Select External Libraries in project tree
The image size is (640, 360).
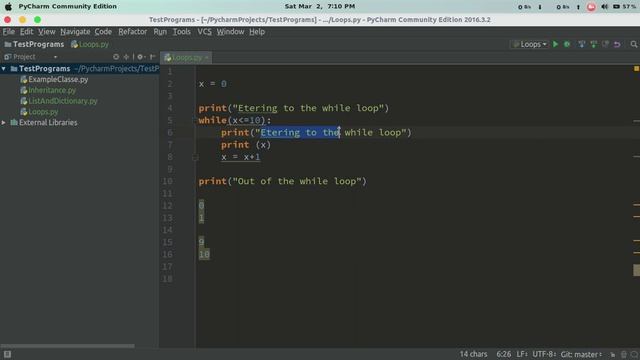(x=48, y=122)
